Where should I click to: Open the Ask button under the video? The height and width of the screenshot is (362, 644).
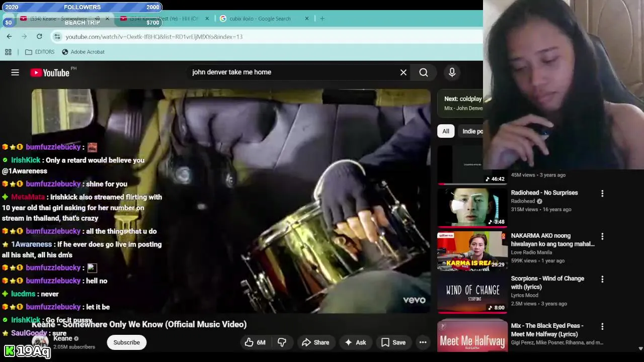coord(355,342)
